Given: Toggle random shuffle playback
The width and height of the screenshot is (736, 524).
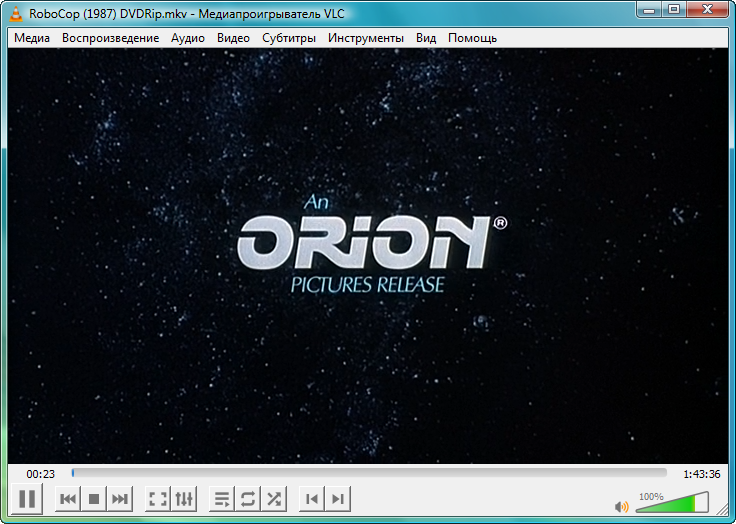Looking at the screenshot, I should pyautogui.click(x=274, y=499).
